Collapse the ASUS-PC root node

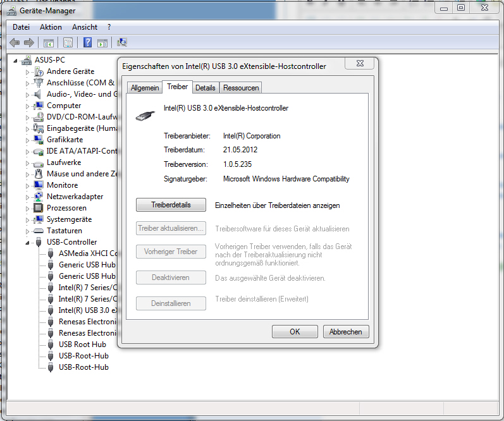click(x=15, y=61)
